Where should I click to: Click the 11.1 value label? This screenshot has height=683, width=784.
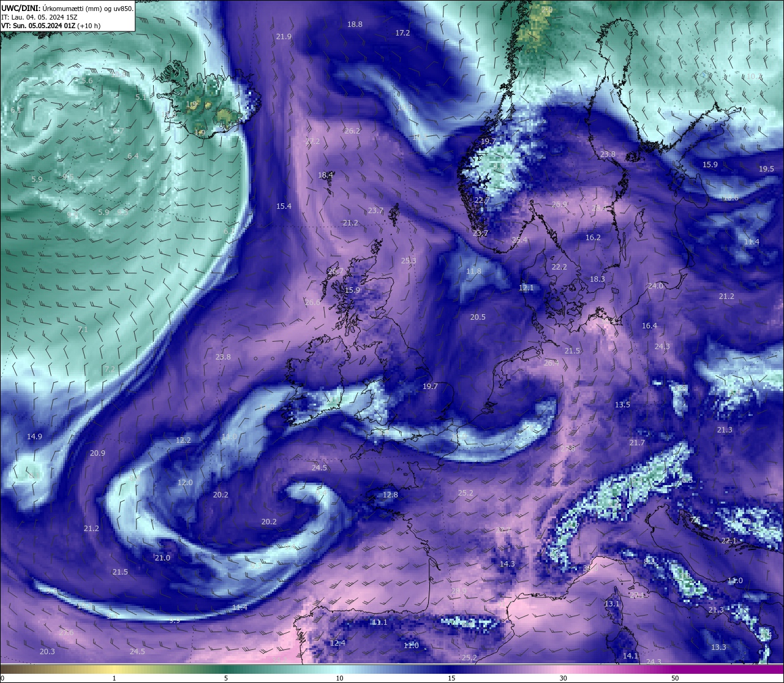pos(380,622)
